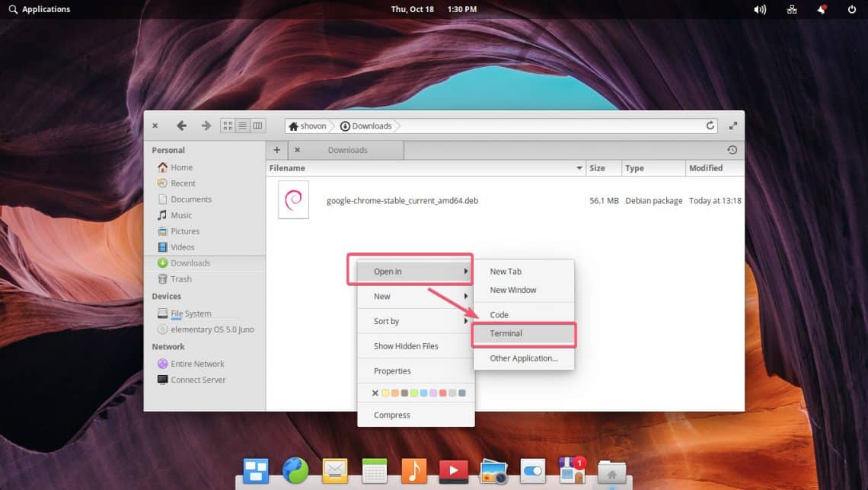Switch to grid icon view
The image size is (868, 490).
click(x=228, y=126)
